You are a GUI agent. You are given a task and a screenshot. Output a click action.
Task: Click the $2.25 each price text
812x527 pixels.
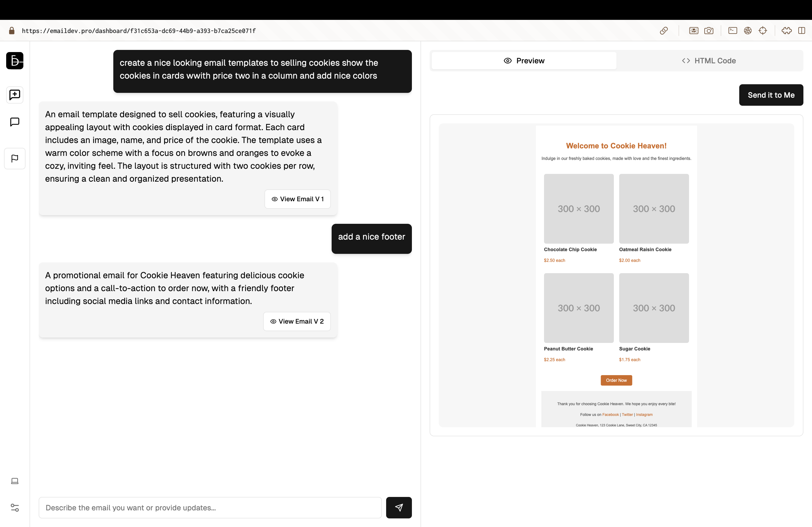554,360
